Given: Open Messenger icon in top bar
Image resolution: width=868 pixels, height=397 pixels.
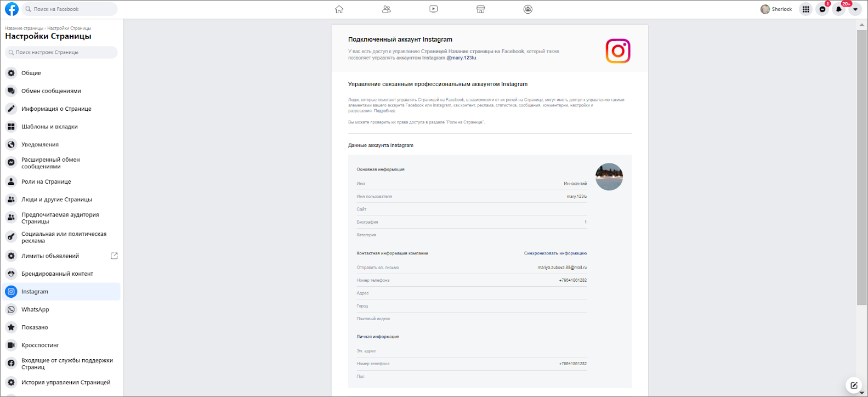Looking at the screenshot, I should pyautogui.click(x=822, y=9).
